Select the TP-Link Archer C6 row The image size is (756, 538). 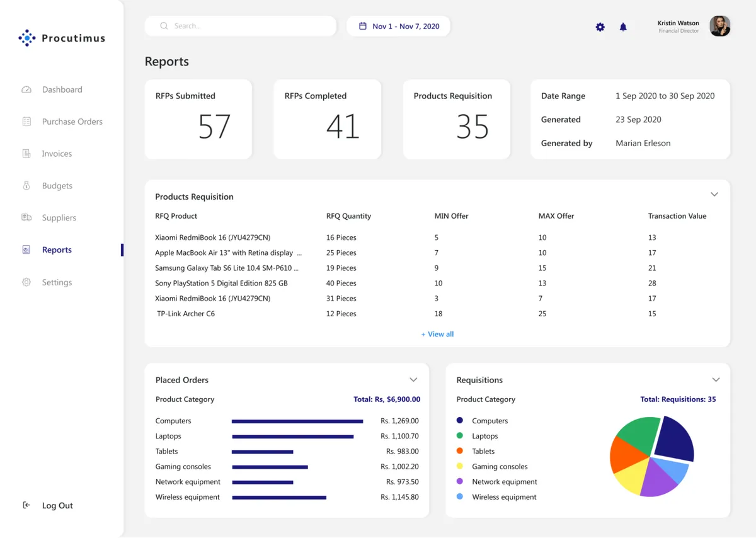click(437, 314)
